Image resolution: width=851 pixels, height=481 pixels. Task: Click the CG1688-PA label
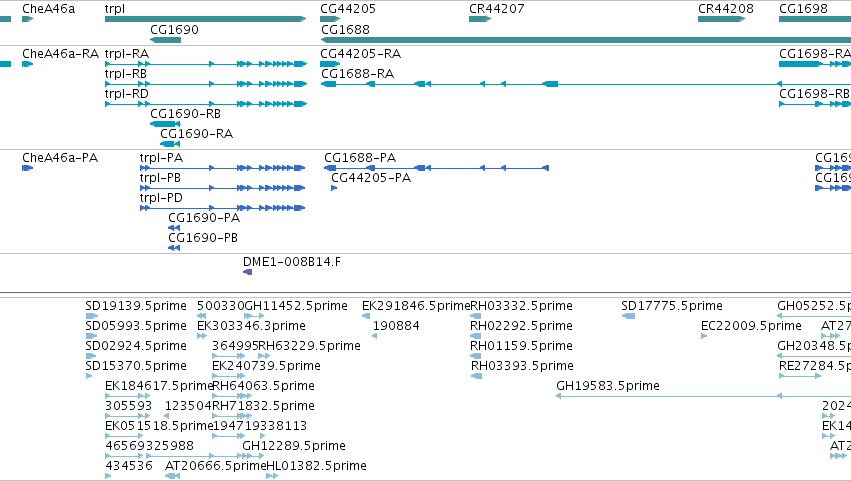360,158
